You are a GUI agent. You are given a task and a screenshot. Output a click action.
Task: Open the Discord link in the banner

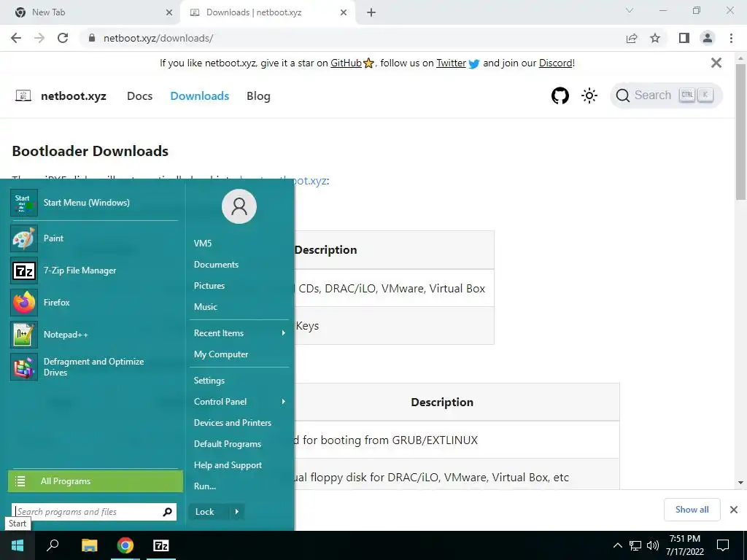coord(555,63)
